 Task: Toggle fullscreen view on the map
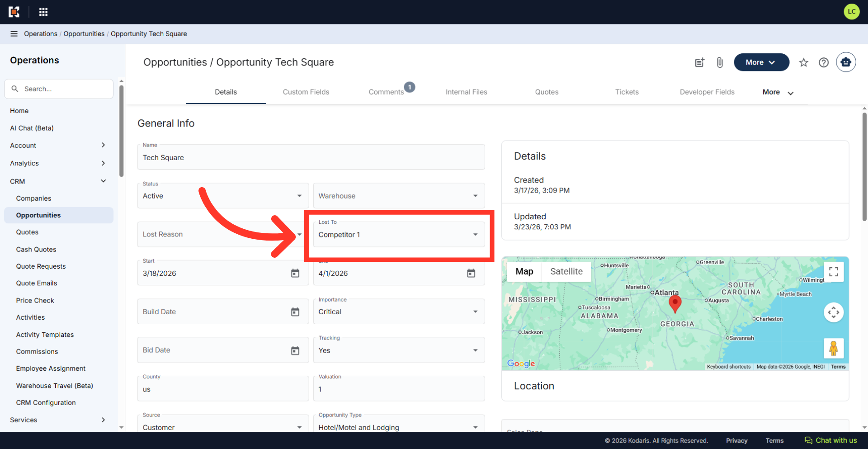tap(834, 272)
